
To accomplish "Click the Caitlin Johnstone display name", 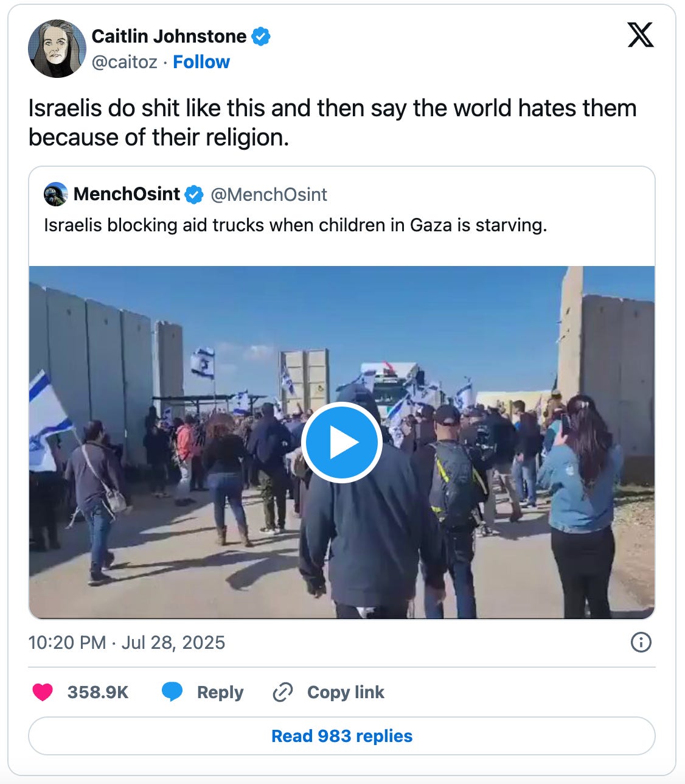I will [169, 37].
